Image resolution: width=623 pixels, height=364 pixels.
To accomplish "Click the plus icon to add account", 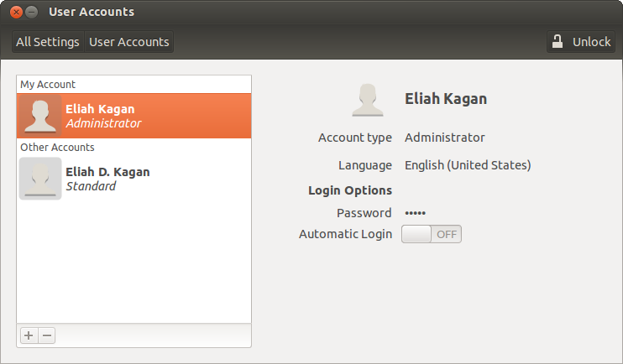I will (29, 335).
